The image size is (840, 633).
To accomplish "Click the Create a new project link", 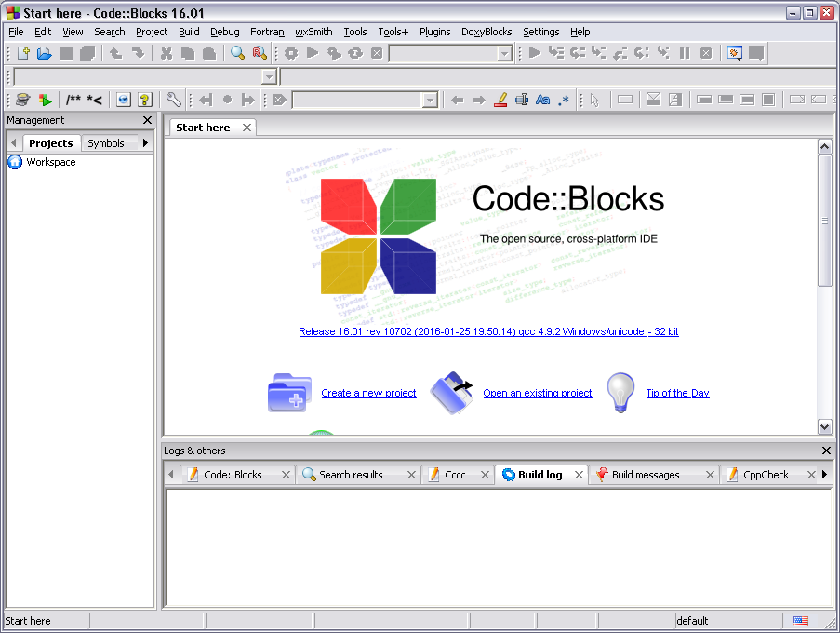I will [x=368, y=393].
